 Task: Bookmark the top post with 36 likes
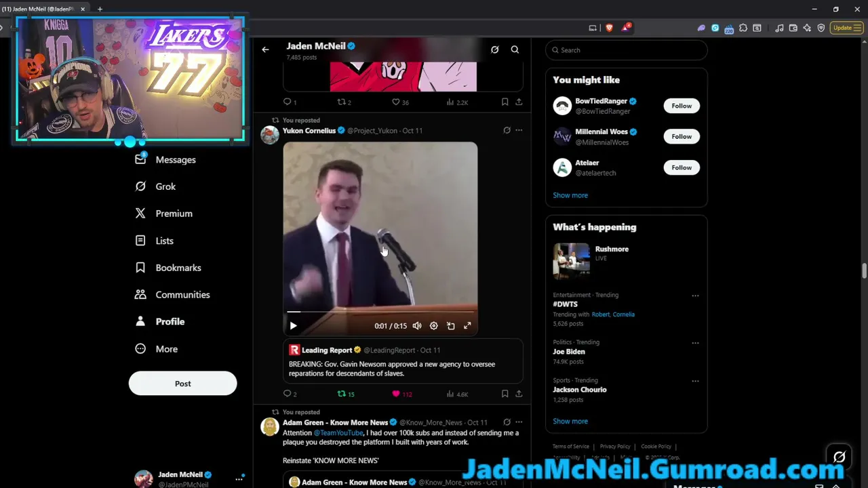click(x=505, y=102)
